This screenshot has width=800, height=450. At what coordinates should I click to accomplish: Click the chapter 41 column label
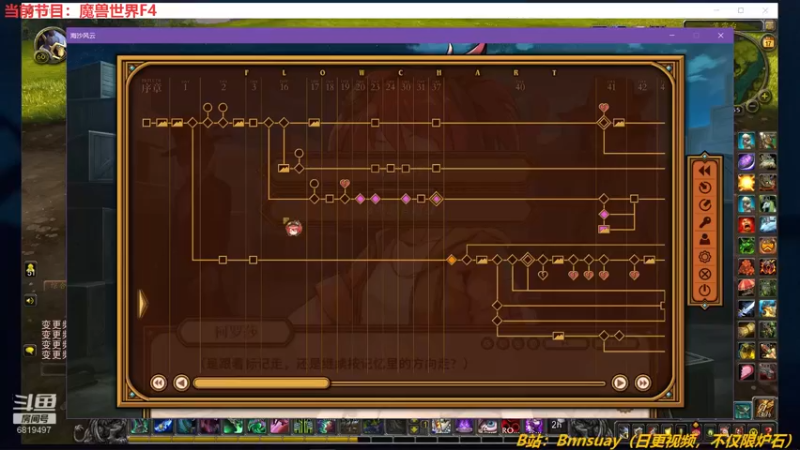pos(611,87)
